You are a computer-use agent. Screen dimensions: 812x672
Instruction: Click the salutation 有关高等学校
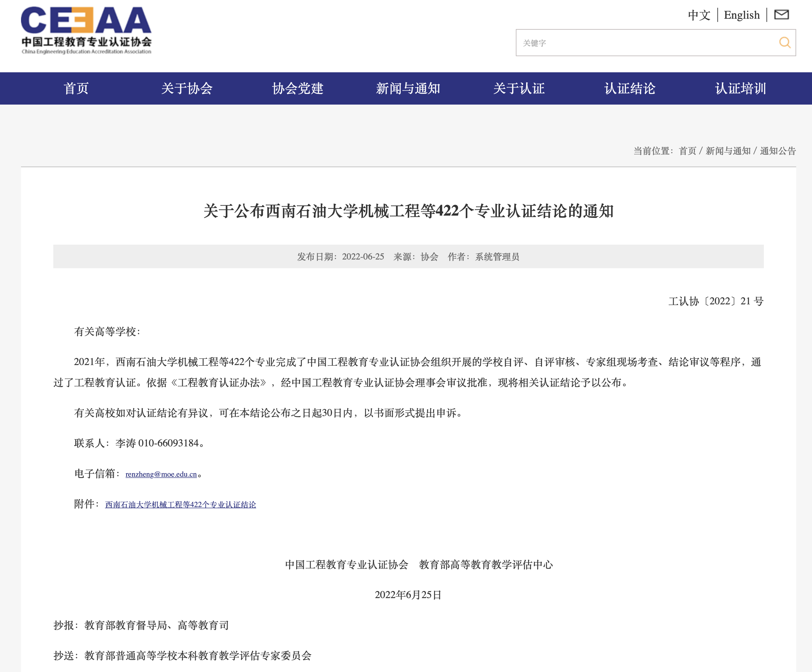(x=107, y=331)
